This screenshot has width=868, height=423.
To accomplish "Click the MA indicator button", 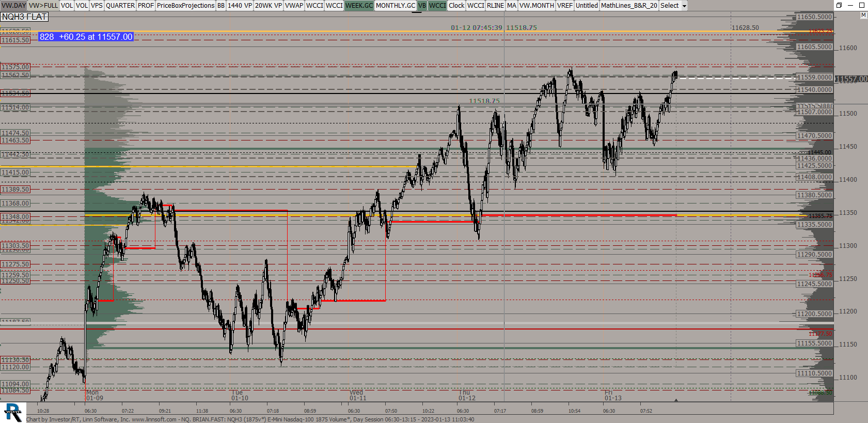I will click(x=511, y=6).
